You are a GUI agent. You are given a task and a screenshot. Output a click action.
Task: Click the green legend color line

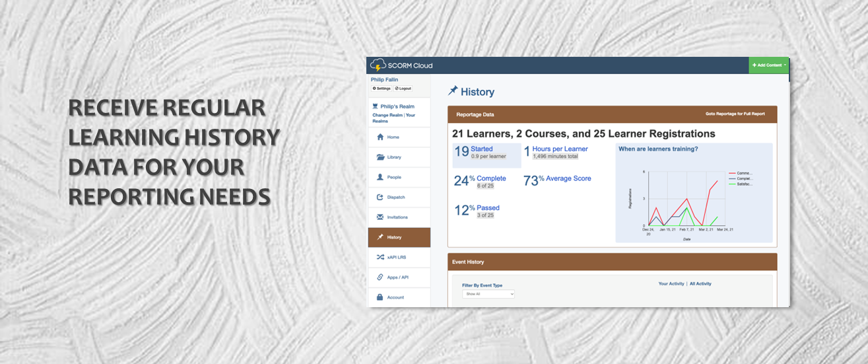pyautogui.click(x=731, y=184)
